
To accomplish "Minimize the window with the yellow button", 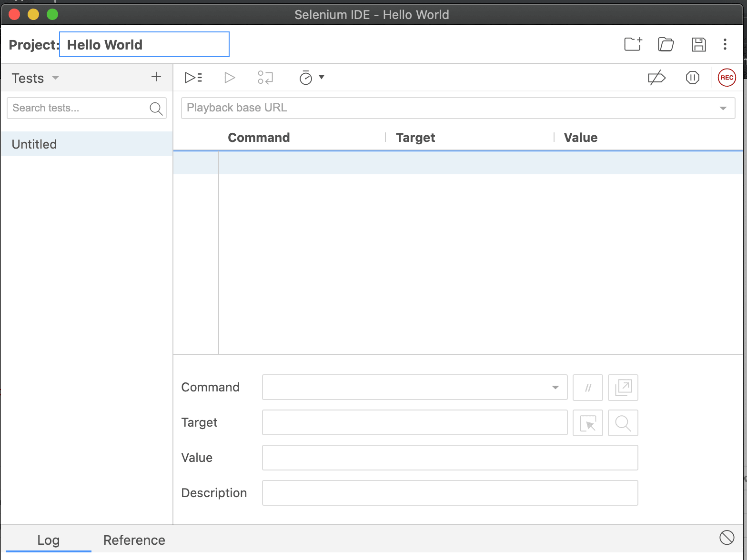I will pyautogui.click(x=33, y=14).
